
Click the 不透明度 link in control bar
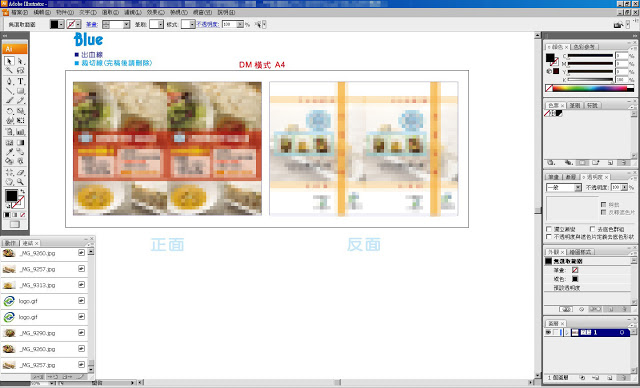pos(207,24)
